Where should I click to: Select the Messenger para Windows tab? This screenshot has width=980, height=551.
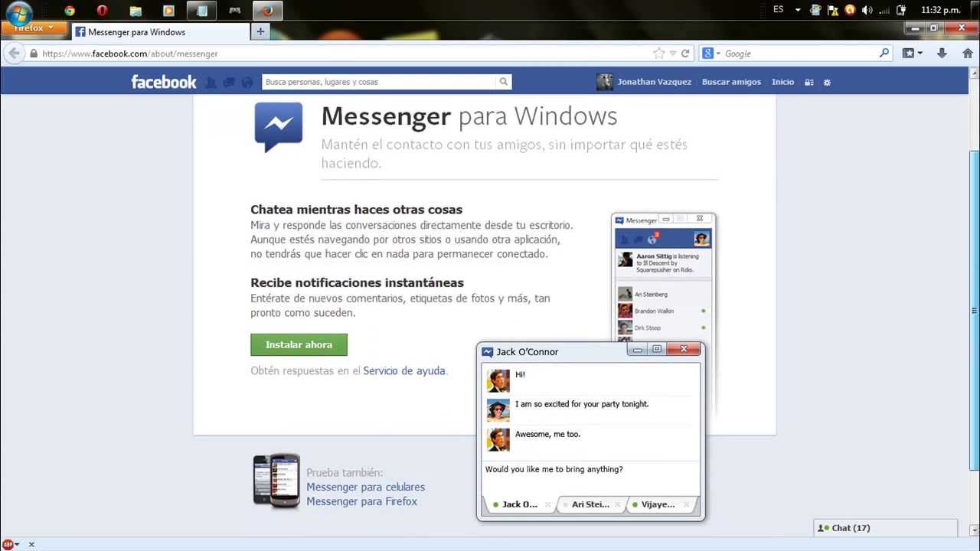tap(161, 32)
